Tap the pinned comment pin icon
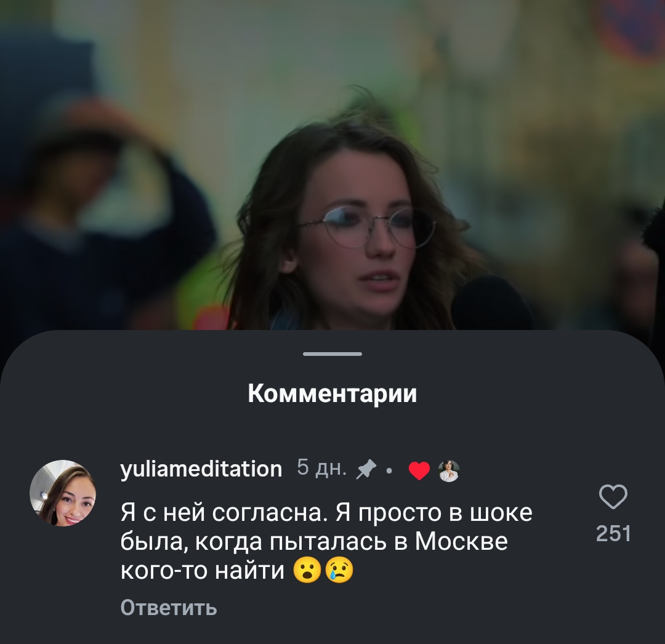Screen dimensions: 665x644 [366, 469]
